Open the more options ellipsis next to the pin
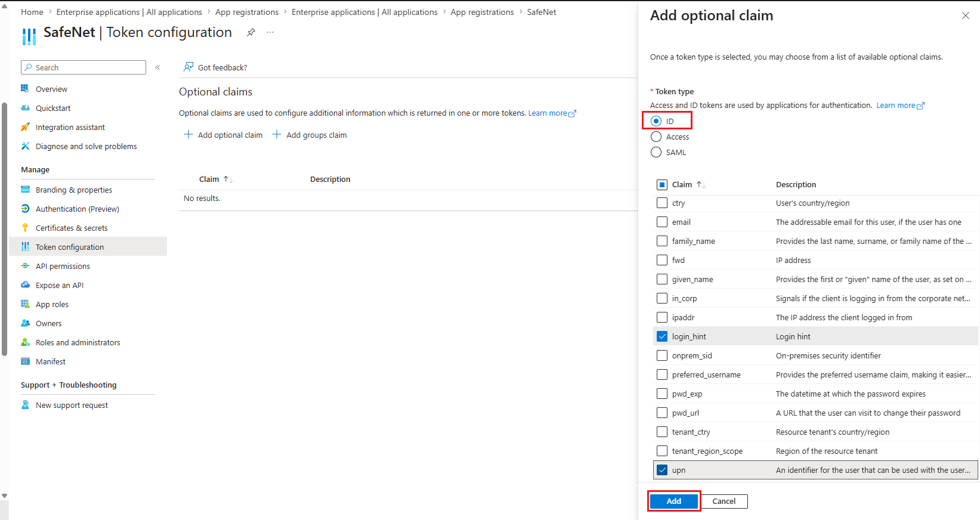980x520 pixels. click(x=270, y=32)
